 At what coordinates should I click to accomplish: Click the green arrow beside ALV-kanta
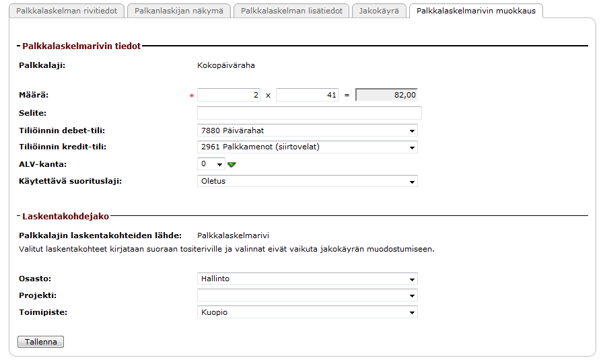pos(232,164)
